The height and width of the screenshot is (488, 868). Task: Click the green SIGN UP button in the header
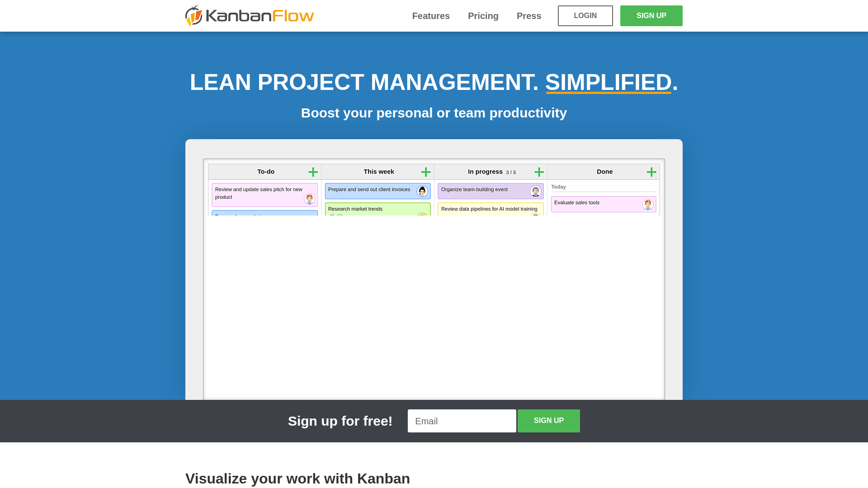(651, 15)
